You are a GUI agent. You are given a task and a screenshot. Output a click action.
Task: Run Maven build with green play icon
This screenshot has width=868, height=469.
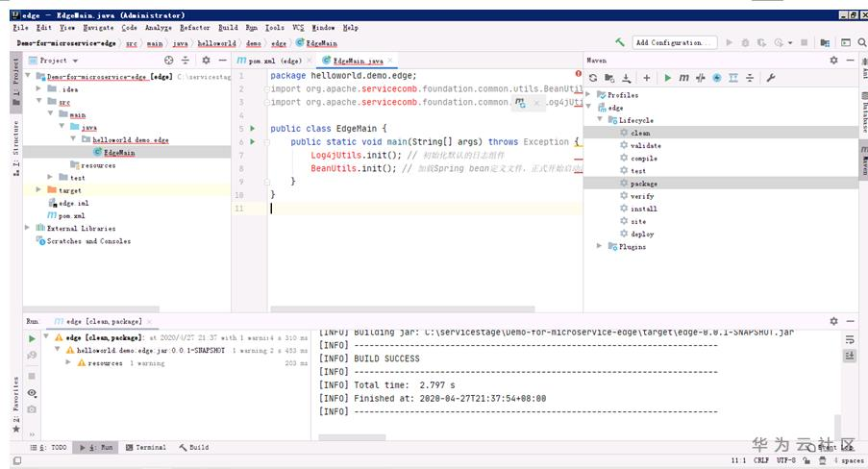[668, 78]
